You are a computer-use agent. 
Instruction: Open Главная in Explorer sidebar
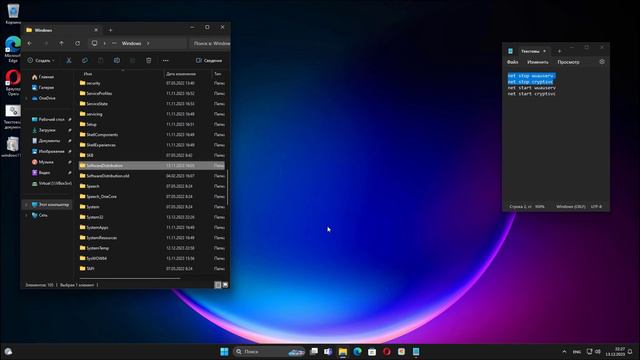[46, 77]
